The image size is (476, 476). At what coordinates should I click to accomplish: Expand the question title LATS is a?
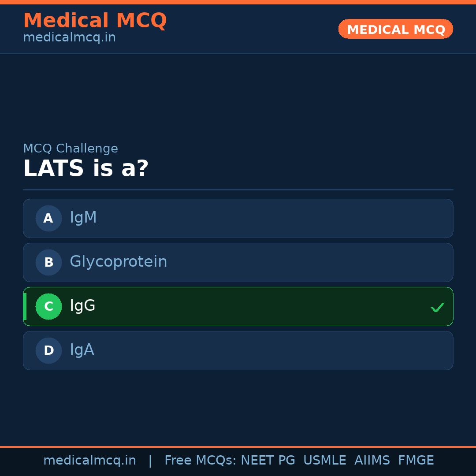86,168
